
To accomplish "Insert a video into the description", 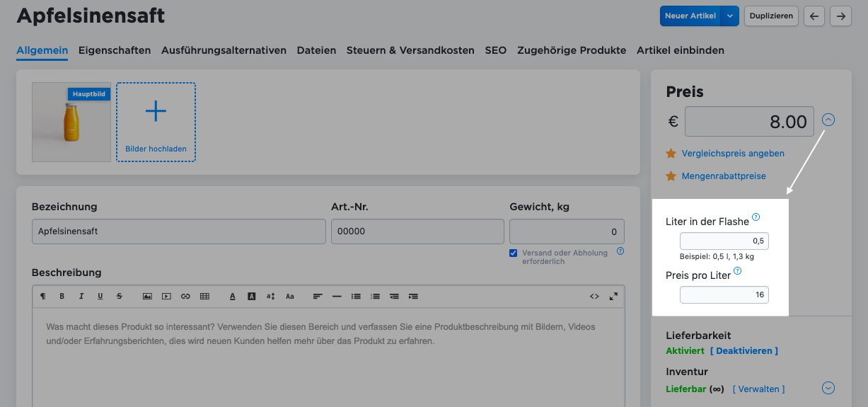I will pos(166,297).
